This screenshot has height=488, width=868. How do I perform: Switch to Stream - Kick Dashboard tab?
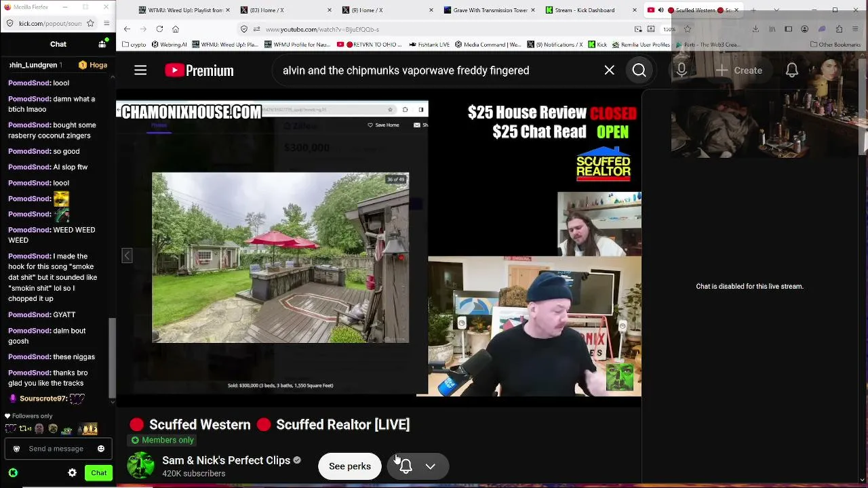coord(590,10)
